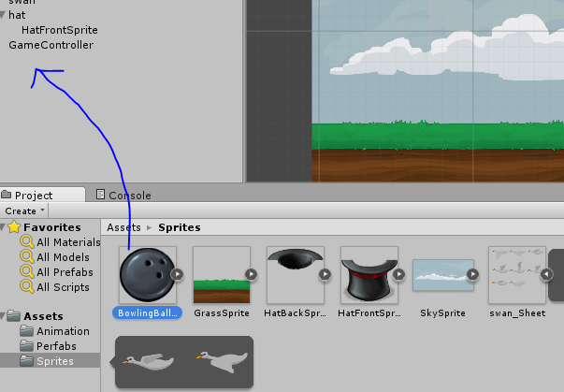Open the Create dropdown menu
This screenshot has width=564, height=392.
click(x=24, y=211)
